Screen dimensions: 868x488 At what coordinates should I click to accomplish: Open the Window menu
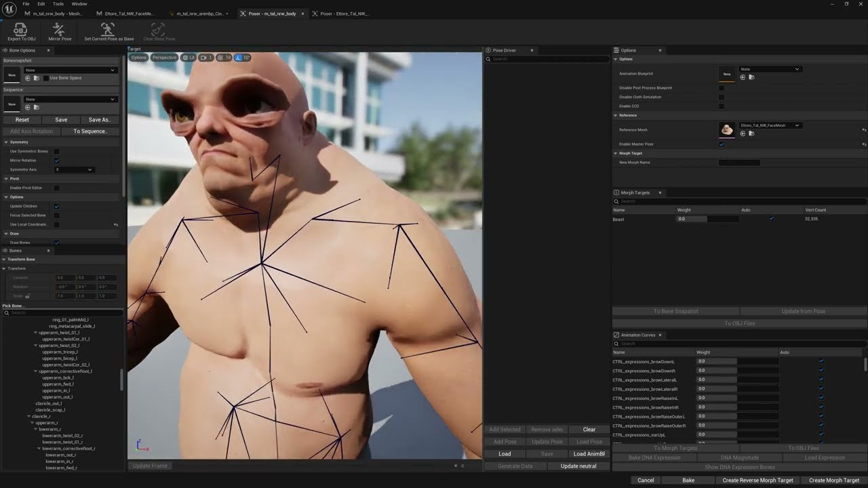tap(79, 4)
